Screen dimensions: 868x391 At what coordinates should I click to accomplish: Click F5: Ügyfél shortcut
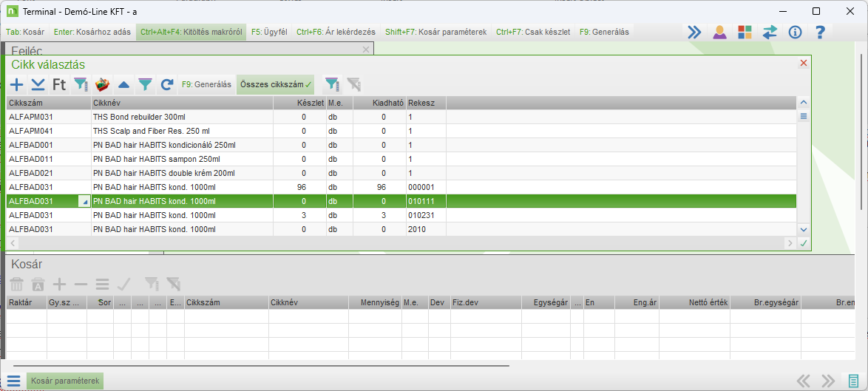[x=269, y=32]
